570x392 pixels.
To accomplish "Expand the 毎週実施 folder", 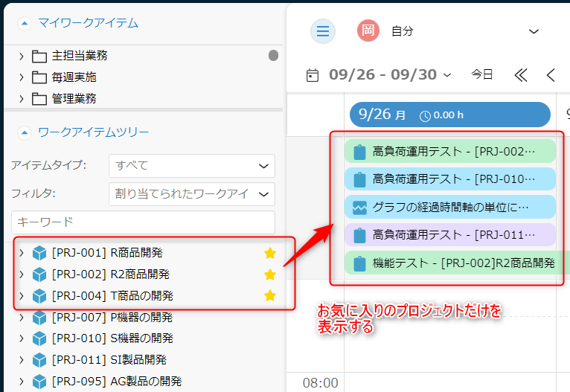I will tap(22, 77).
